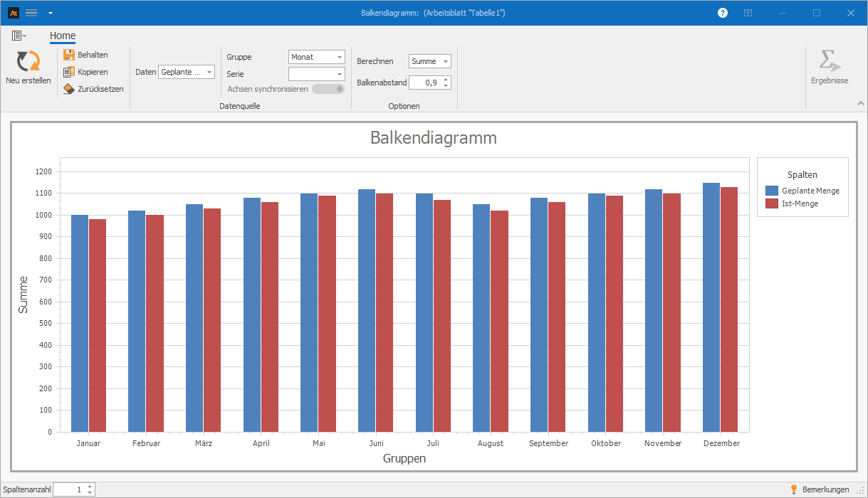Switch to the Home ribbon tab
This screenshot has width=868, height=498.
[63, 36]
